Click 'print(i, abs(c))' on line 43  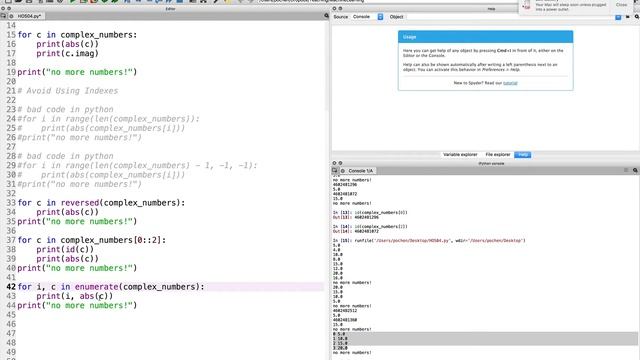click(x=75, y=296)
